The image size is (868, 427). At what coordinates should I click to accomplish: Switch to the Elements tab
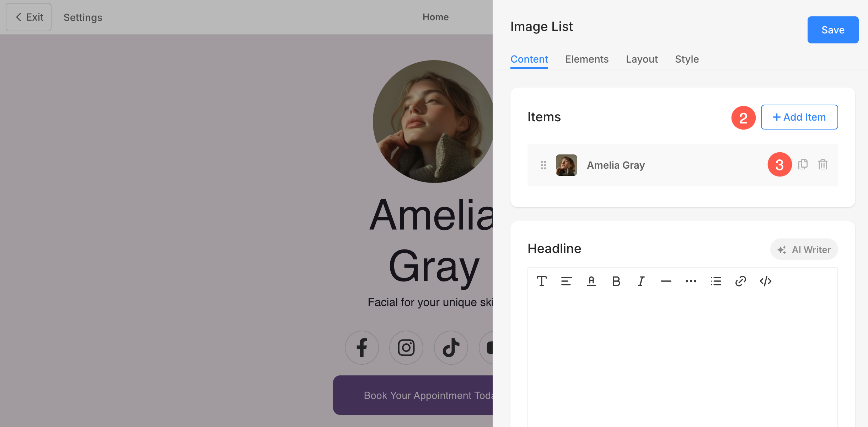point(587,59)
